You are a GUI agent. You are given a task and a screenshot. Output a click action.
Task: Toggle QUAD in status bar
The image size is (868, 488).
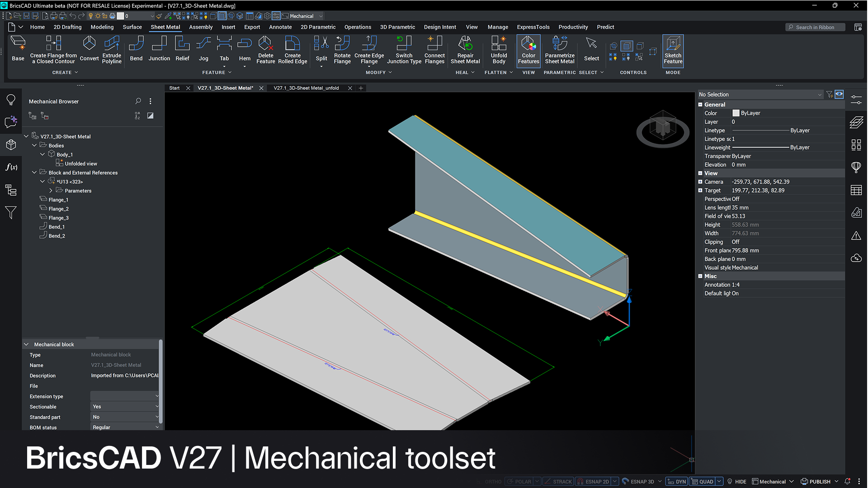[x=703, y=482]
